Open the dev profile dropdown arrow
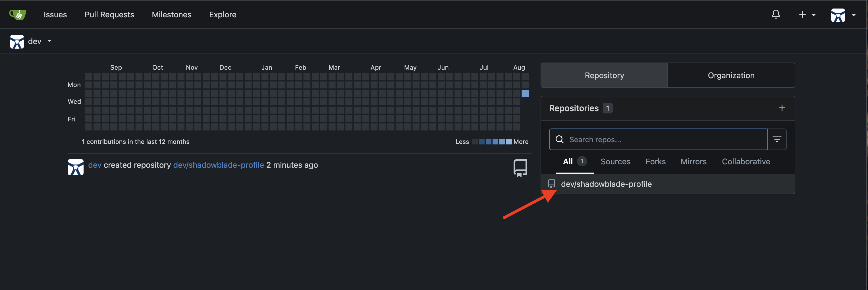 coord(49,41)
